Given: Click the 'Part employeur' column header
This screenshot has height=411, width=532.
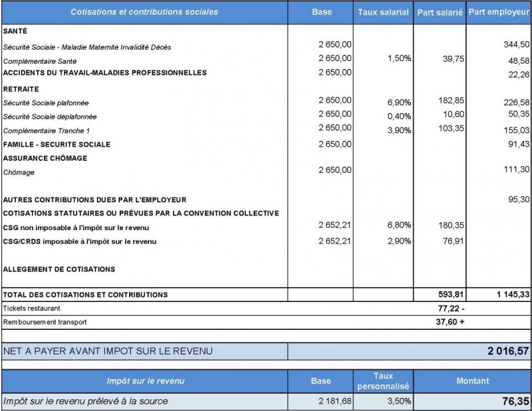Looking at the screenshot, I should (x=499, y=12).
